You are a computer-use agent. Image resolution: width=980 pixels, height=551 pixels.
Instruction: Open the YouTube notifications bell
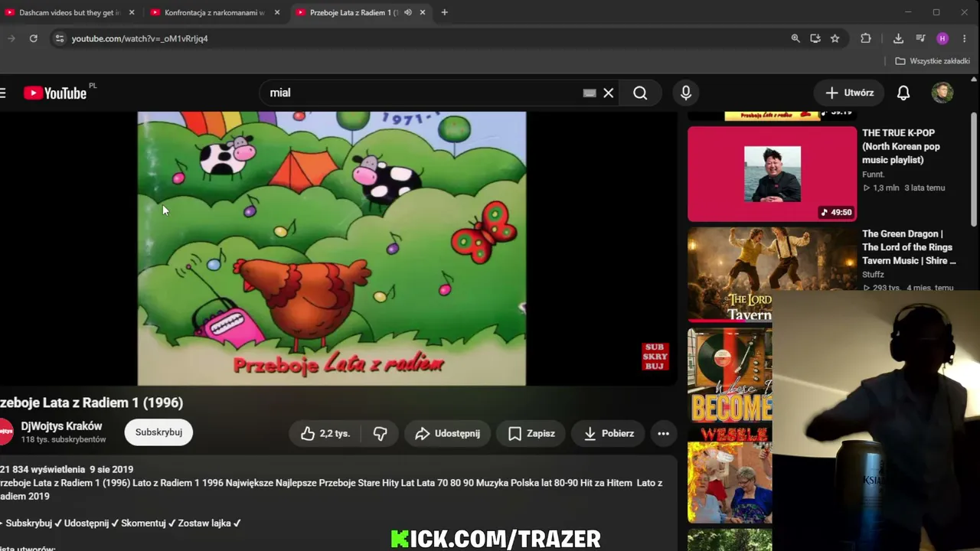[x=903, y=93]
